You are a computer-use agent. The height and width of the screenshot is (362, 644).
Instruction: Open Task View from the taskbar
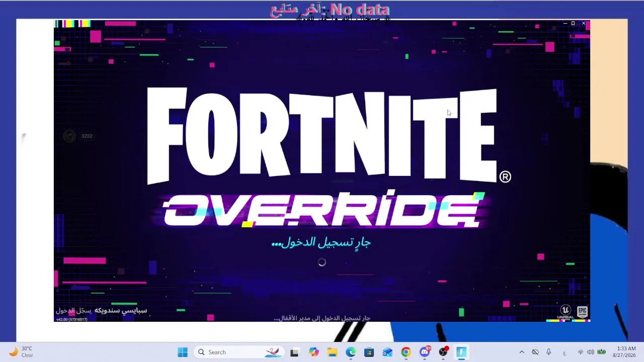point(294,352)
